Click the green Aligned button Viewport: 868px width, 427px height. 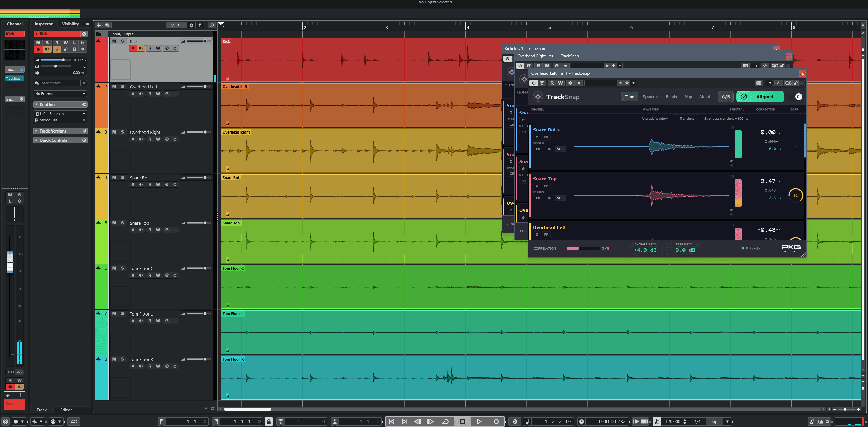click(760, 97)
